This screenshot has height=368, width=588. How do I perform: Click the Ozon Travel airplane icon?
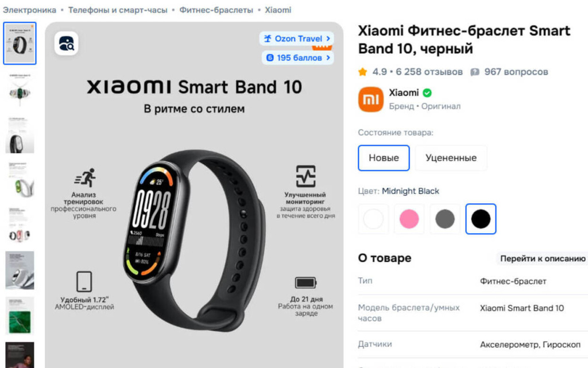(268, 38)
